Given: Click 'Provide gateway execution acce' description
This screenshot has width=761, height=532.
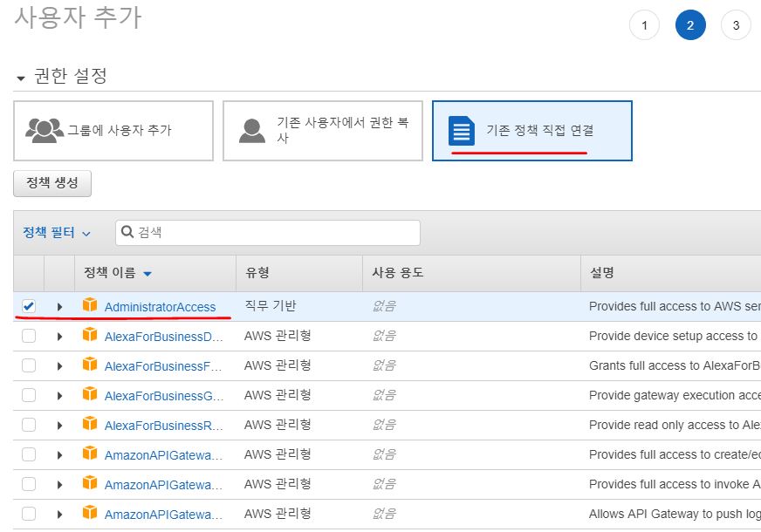Looking at the screenshot, I should point(675,395).
